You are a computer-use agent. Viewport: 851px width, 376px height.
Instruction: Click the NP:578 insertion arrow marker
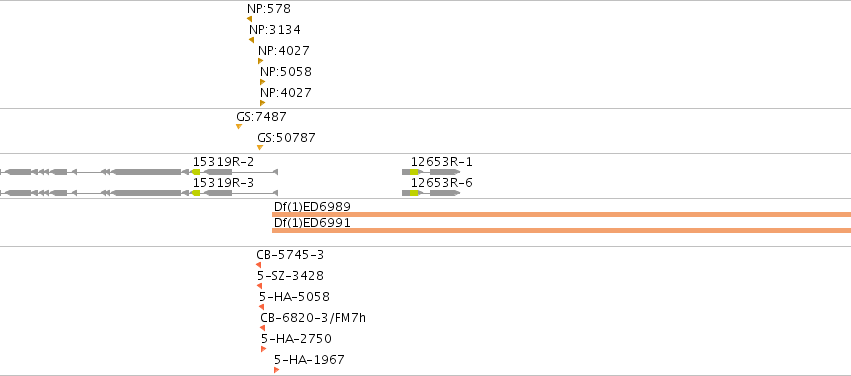[x=250, y=19]
